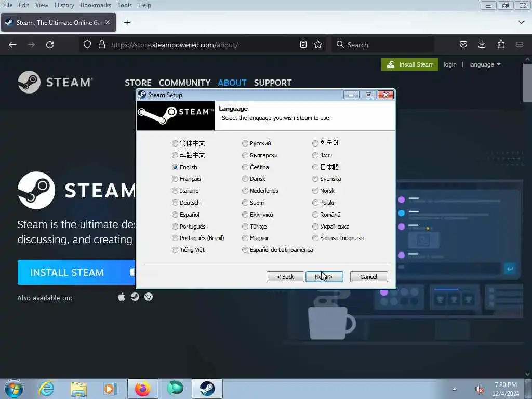Open the Help menu

(x=144, y=5)
